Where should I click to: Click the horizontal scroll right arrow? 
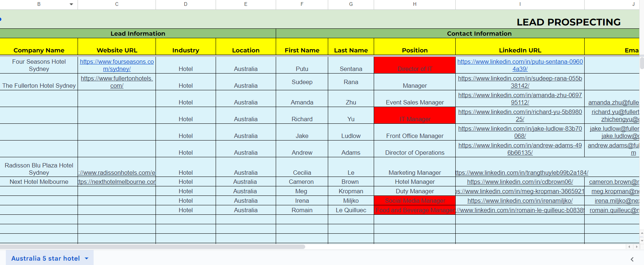pyautogui.click(x=636, y=247)
